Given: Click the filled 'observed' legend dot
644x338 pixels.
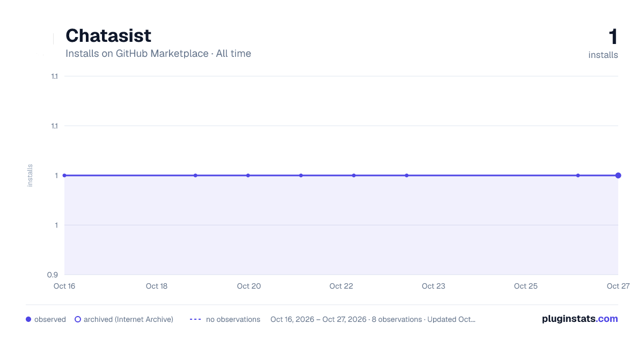Looking at the screenshot, I should click(28, 319).
